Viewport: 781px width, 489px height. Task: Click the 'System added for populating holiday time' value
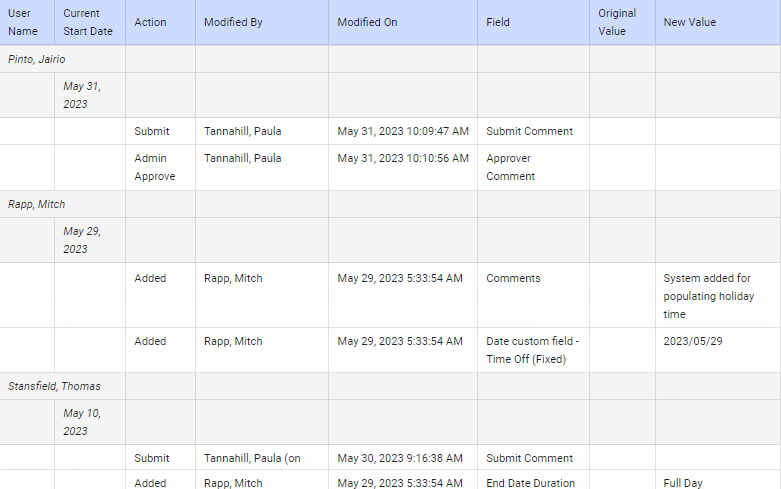tap(709, 296)
